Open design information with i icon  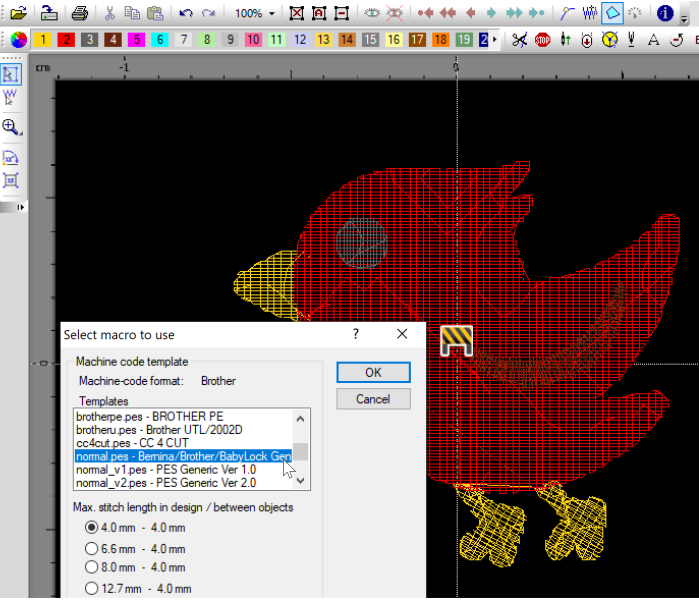click(665, 13)
